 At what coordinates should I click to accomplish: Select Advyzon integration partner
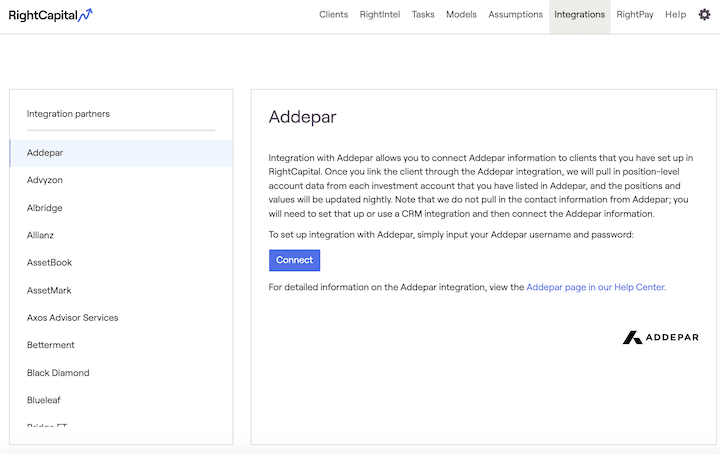(121, 180)
